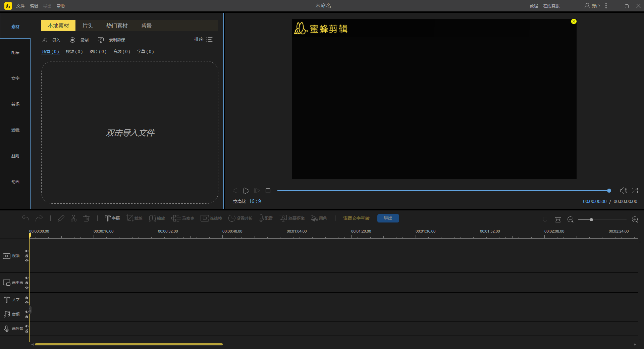Open the 账户 account menu

(x=592, y=6)
